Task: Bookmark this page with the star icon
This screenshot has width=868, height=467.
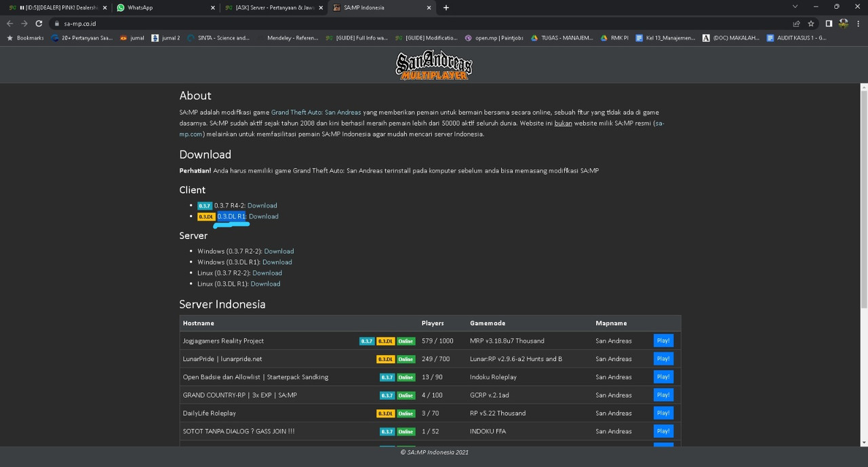Action: coord(810,23)
